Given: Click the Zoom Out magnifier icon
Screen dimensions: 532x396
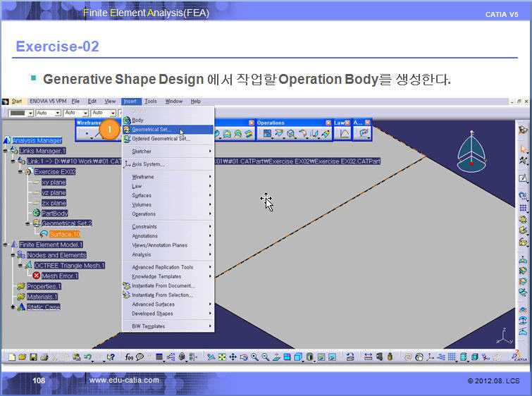Looking at the screenshot, I should pyautogui.click(x=266, y=357).
